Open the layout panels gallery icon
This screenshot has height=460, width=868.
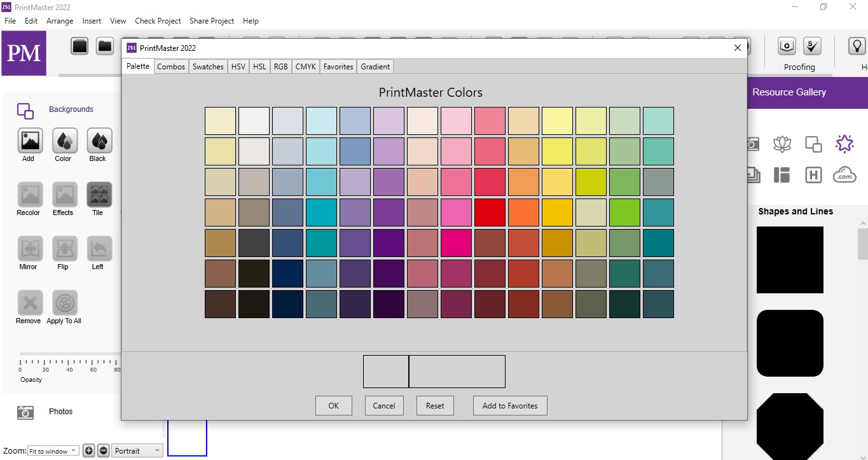pos(782,175)
